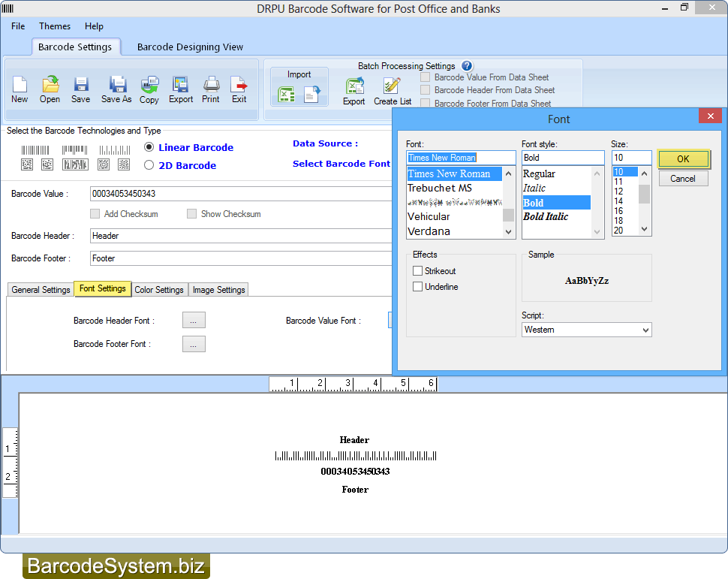Check Barcode Value From Data Sheet

point(426,77)
